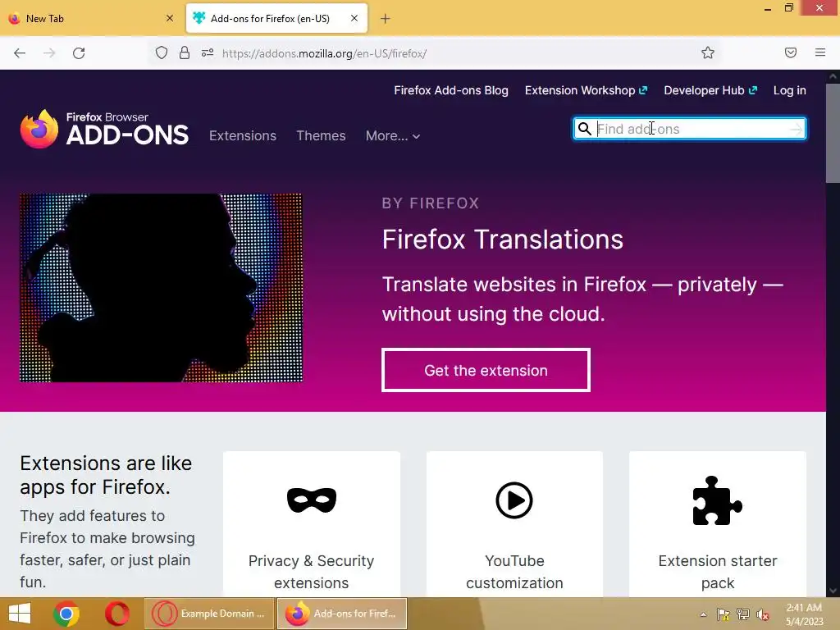Open the Firefox Translations heading

point(503,239)
